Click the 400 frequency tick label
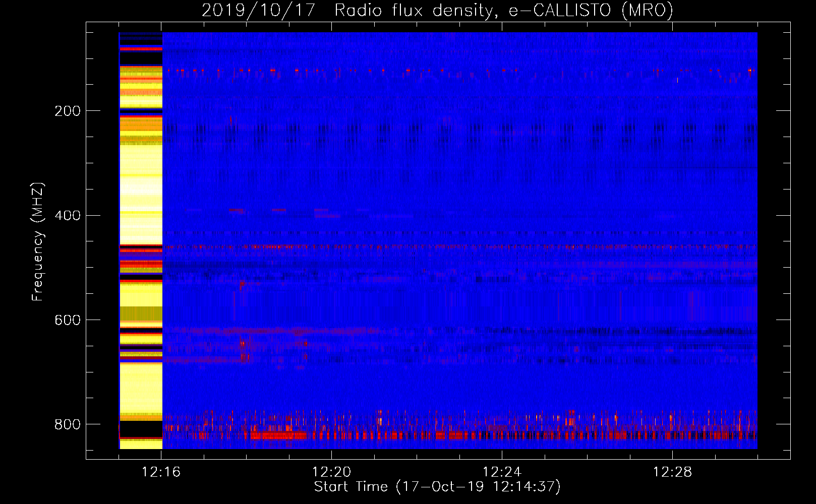The height and width of the screenshot is (504, 816). tap(68, 216)
